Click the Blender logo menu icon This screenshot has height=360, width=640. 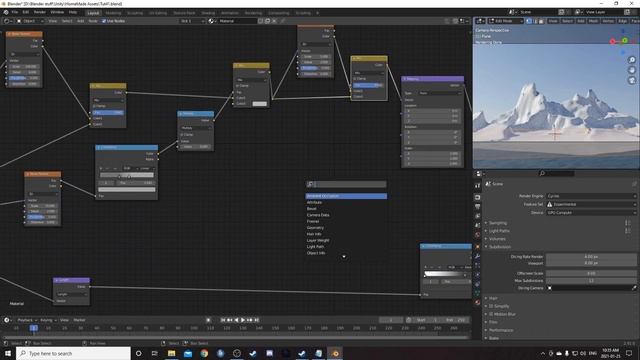coord(6,12)
